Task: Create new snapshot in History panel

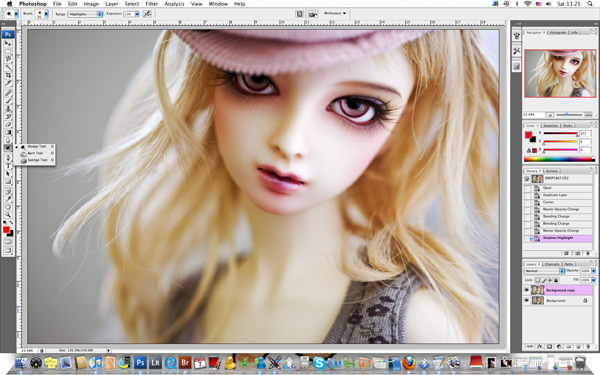Action: (577, 253)
